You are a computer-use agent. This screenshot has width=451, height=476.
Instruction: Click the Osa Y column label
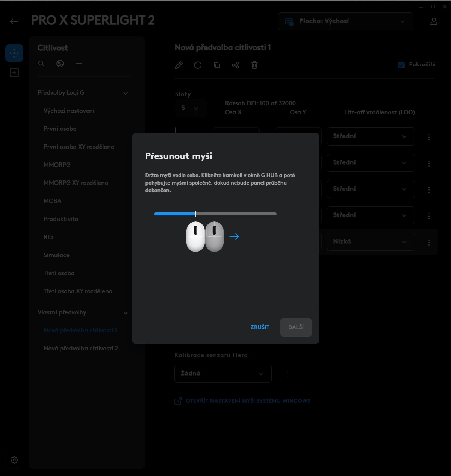click(x=298, y=112)
